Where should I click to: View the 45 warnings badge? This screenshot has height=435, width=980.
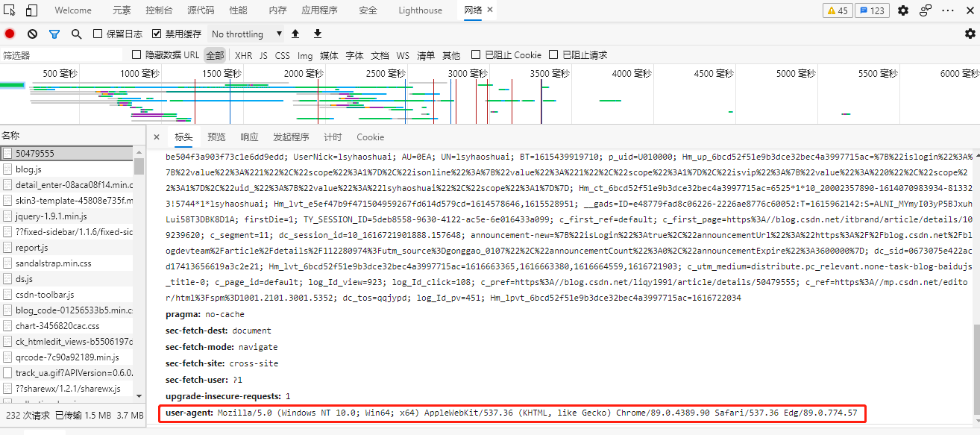[837, 10]
